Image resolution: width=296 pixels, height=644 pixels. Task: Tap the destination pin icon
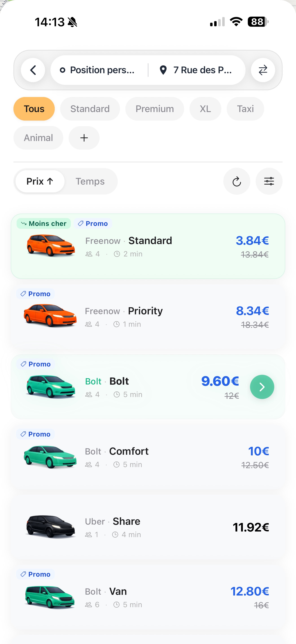click(x=163, y=70)
